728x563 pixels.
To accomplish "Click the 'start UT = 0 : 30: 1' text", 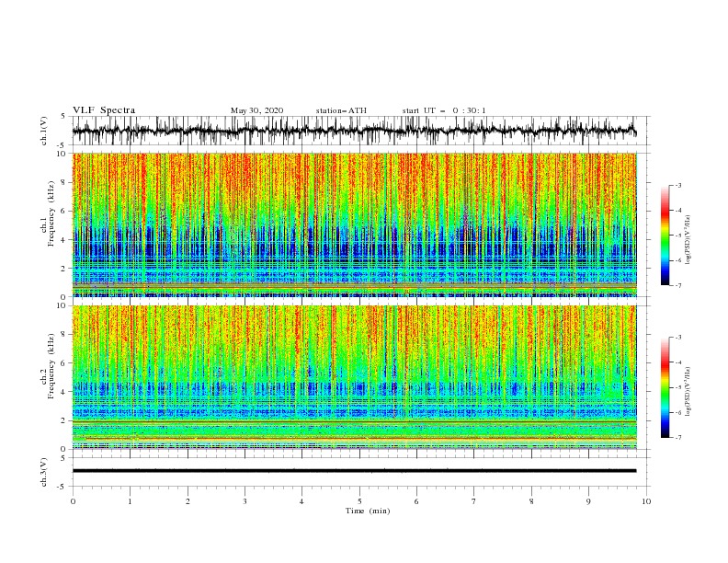I will point(444,110).
